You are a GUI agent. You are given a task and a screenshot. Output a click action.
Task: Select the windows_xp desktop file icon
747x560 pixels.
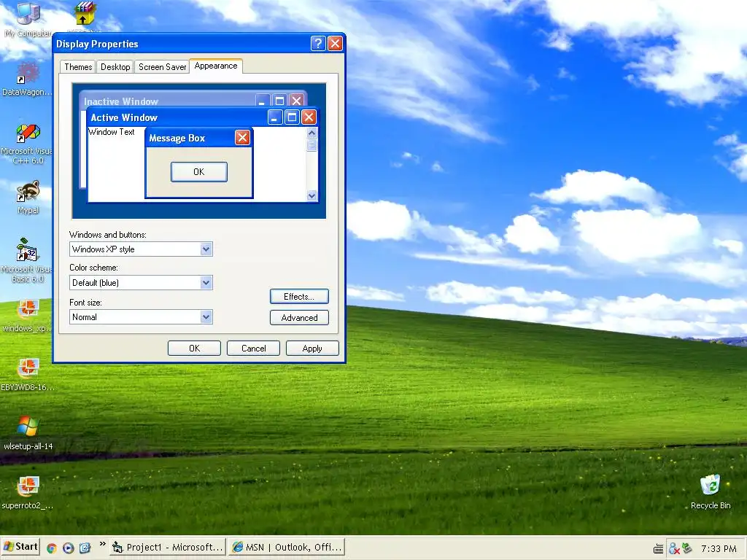tap(27, 315)
